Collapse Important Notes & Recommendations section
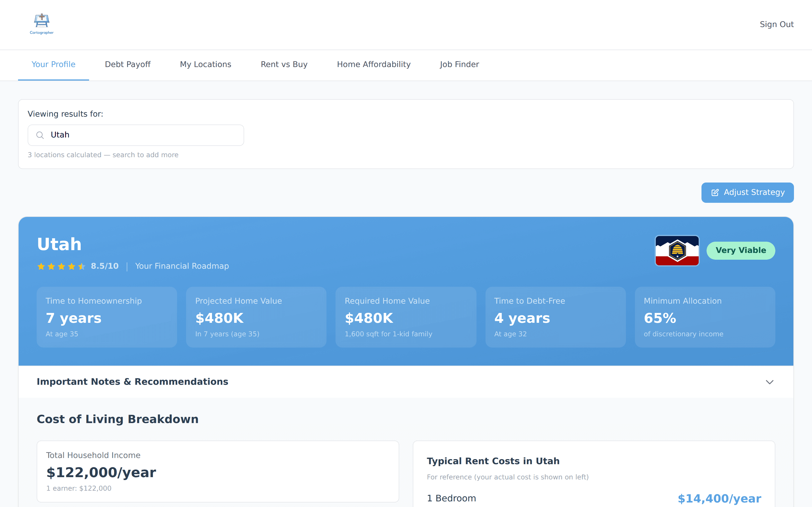 [132, 382]
